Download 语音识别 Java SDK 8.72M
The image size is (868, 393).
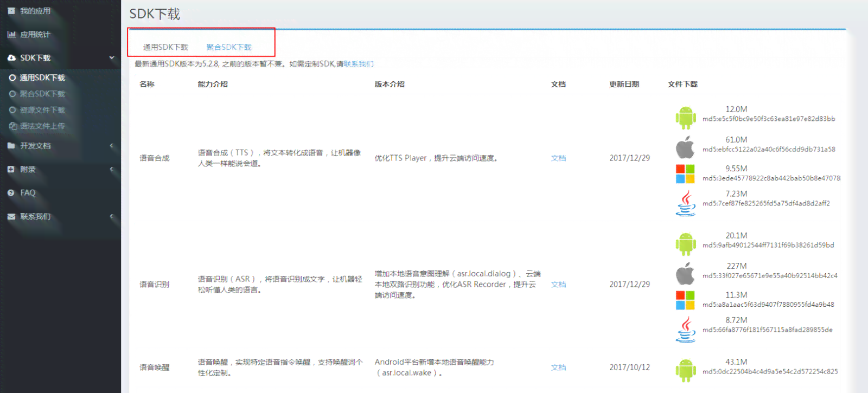[686, 330]
